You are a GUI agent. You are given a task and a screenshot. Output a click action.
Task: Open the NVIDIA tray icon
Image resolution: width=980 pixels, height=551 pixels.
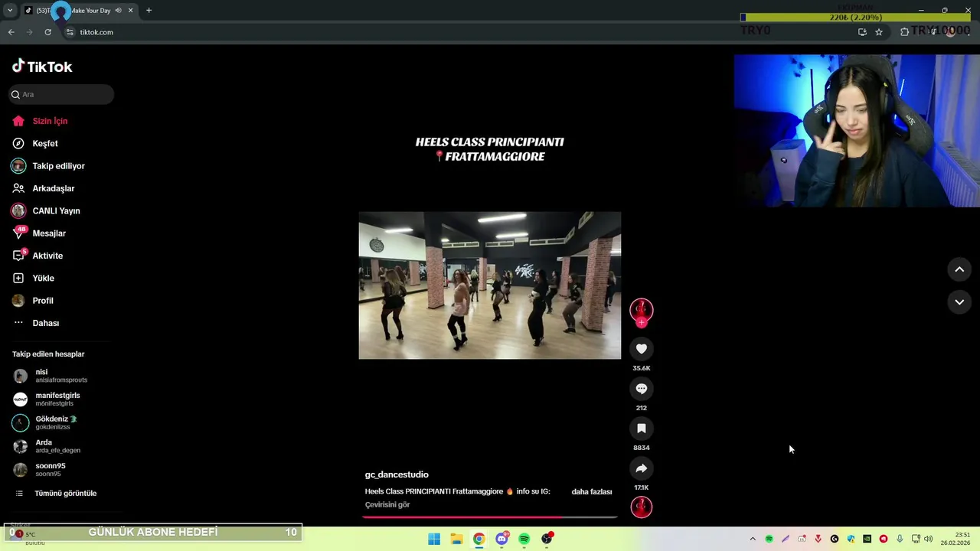867,539
